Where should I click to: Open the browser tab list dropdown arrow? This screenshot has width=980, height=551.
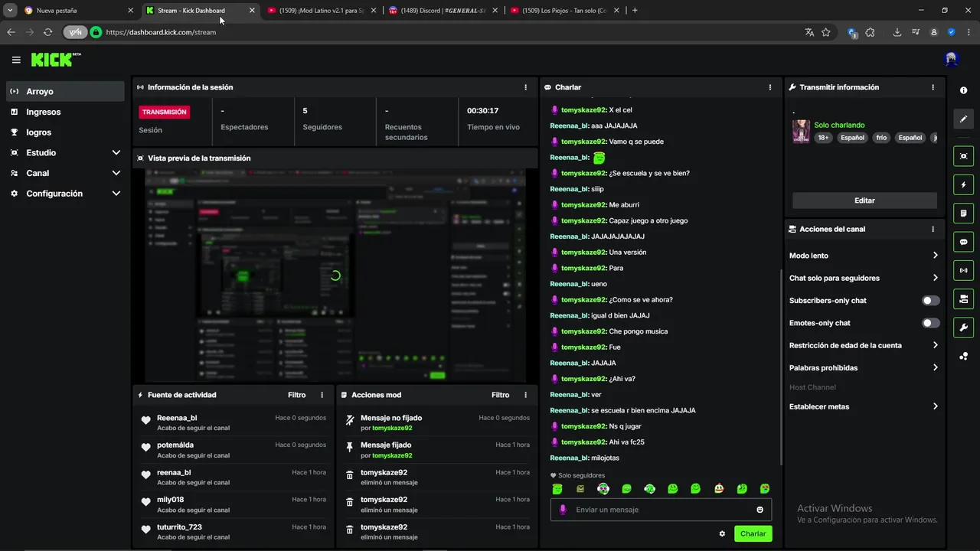click(x=10, y=11)
